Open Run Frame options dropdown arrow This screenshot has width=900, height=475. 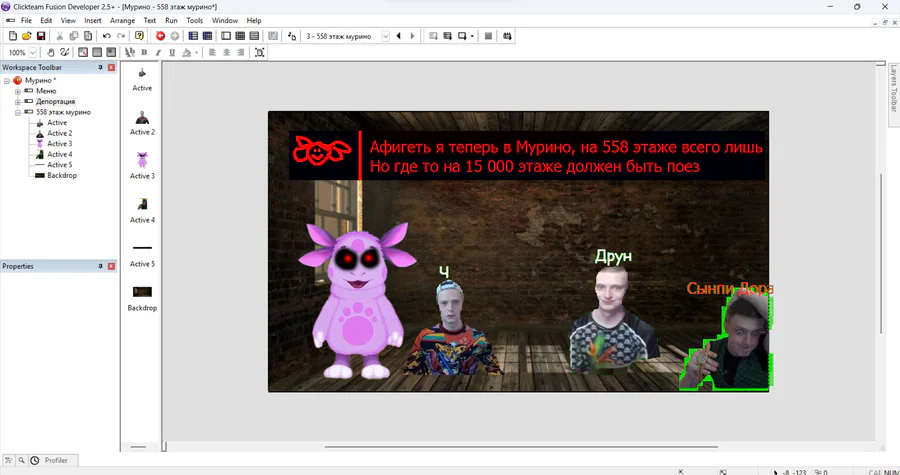pyautogui.click(x=472, y=36)
